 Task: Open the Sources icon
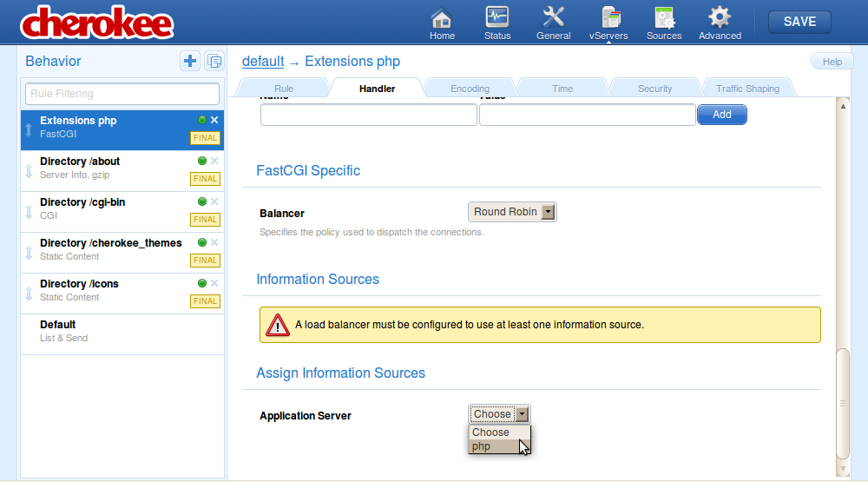664,23
